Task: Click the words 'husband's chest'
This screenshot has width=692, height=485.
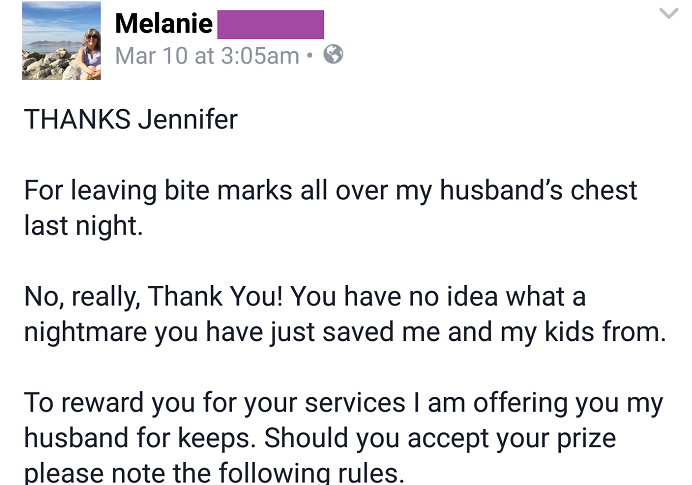Action: click(538, 190)
